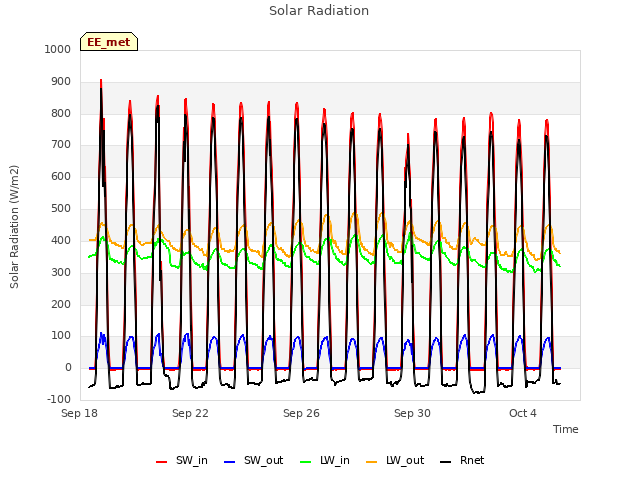
Task: Click the -100 y-axis tick label
Action: click(59, 399)
